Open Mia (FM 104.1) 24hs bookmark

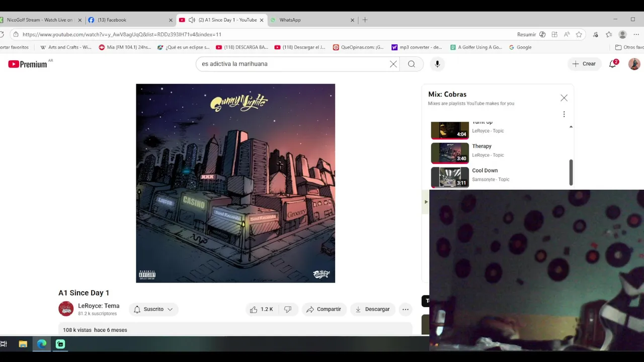pos(124,47)
